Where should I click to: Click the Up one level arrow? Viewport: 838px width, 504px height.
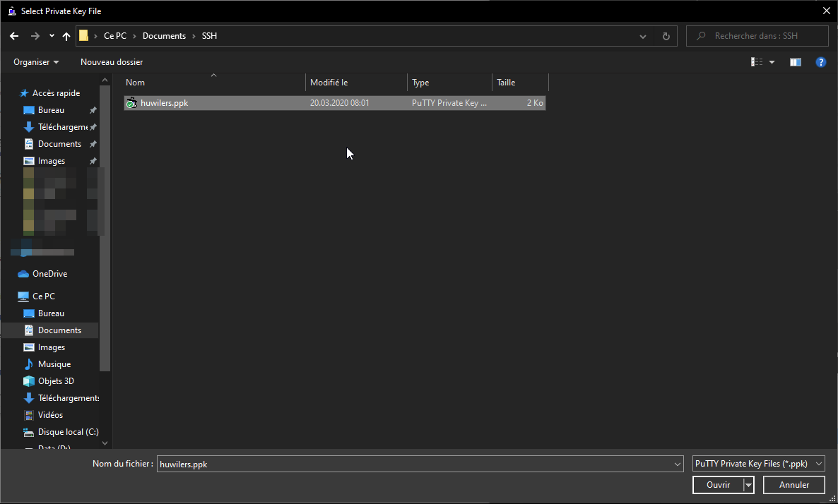coord(66,36)
